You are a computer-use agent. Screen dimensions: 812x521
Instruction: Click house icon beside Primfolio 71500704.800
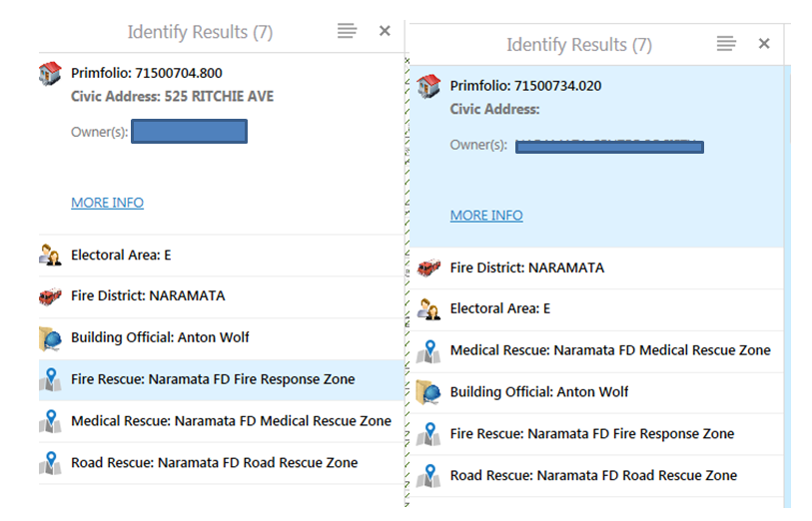coord(50,74)
